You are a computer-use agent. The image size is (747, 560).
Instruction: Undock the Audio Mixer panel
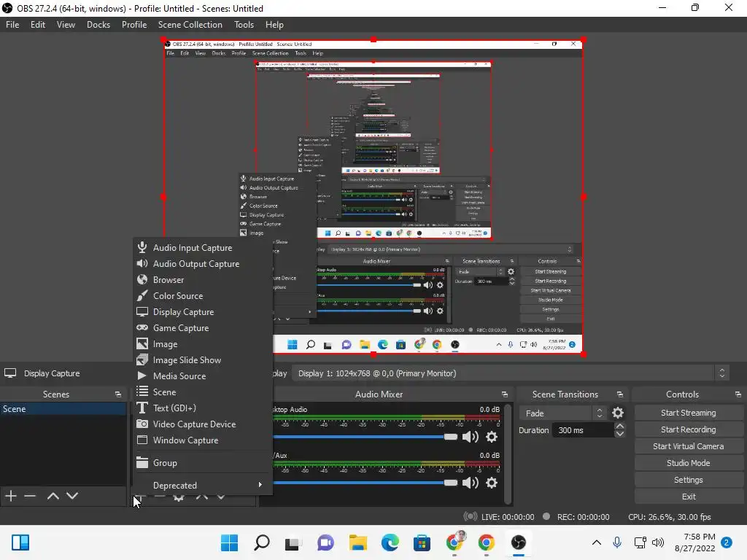tap(505, 394)
